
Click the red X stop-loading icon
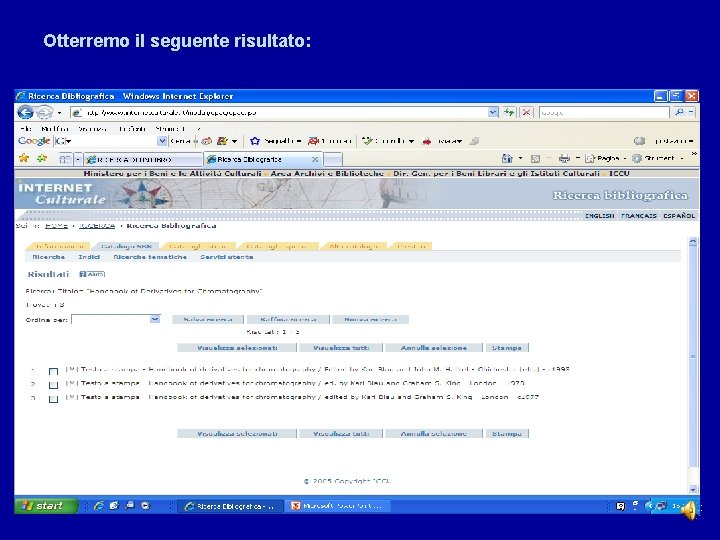tap(527, 112)
